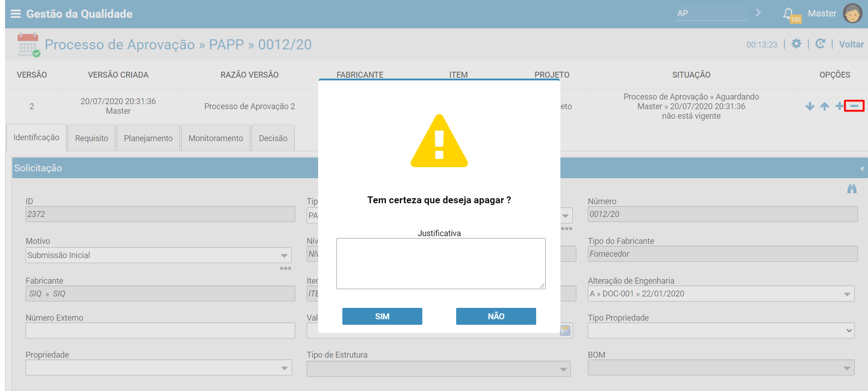Open the BOM dropdown
Screen dimensions: 868x391
(721, 368)
